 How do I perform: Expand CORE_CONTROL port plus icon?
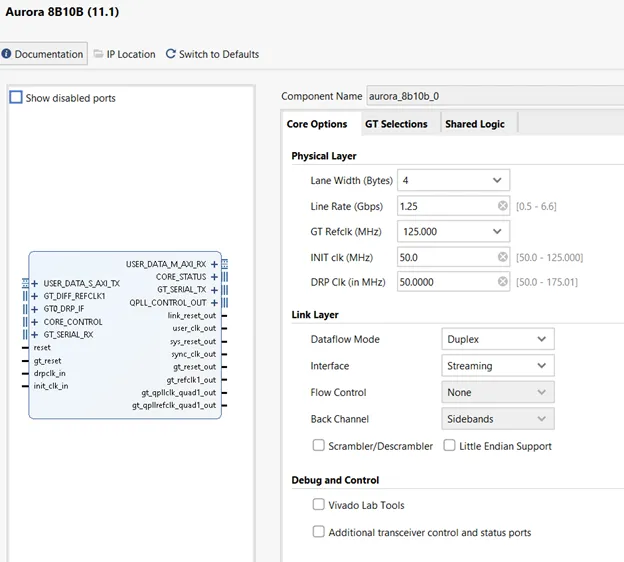click(x=35, y=322)
